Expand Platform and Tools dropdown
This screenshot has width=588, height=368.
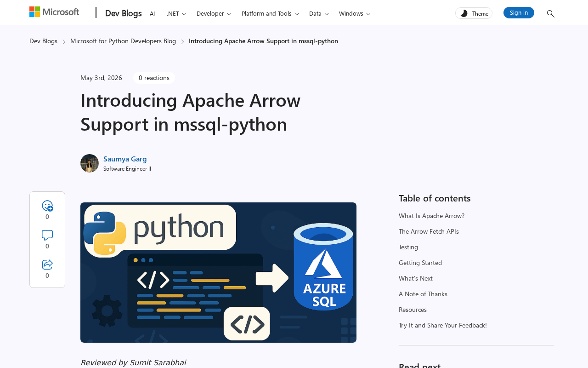270,13
